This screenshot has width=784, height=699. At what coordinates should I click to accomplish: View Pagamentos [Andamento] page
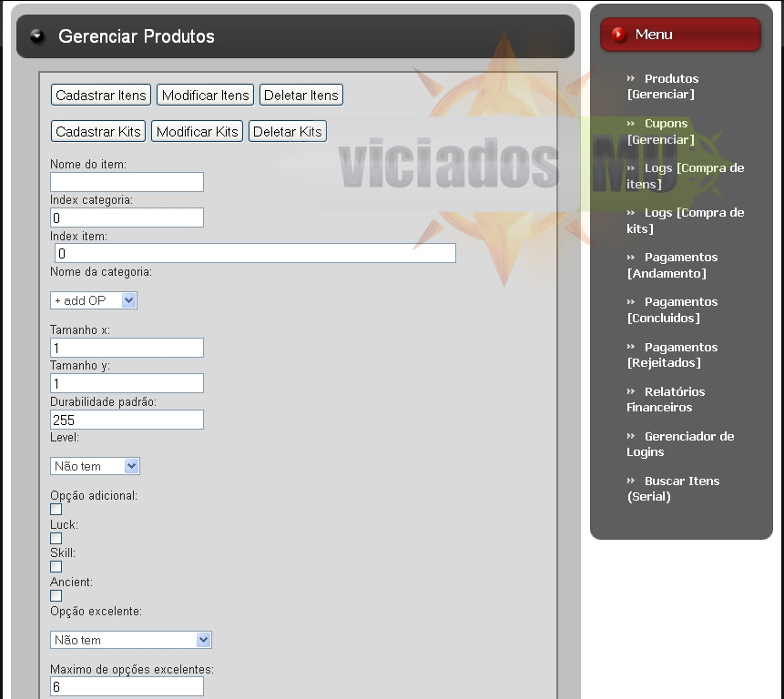[672, 265]
